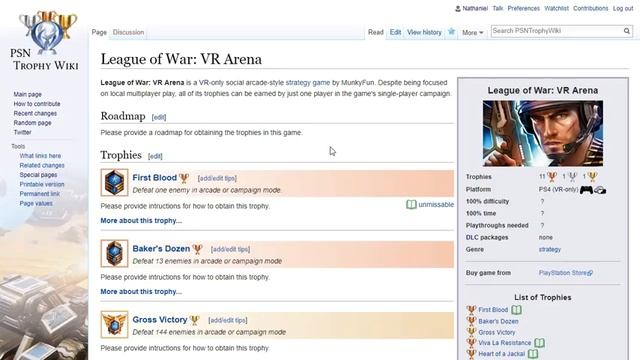Select the Read tab
Image resolution: width=640 pixels, height=360 pixels.
pos(376,32)
